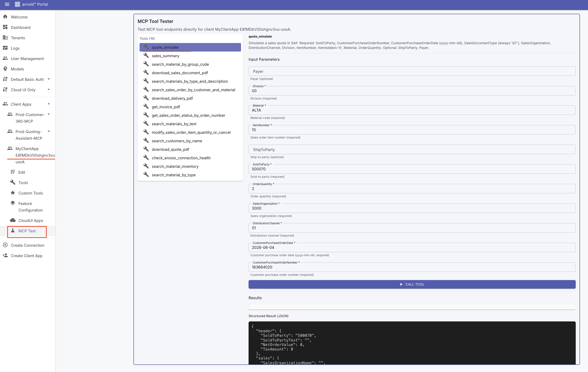Click the Tenants building icon

tap(5, 38)
